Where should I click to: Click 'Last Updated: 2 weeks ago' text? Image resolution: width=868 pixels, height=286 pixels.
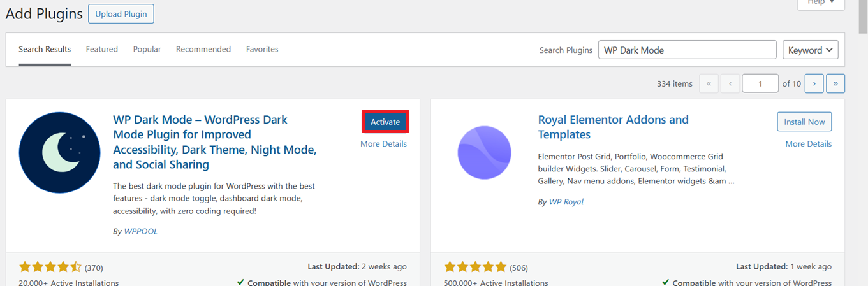357,267
